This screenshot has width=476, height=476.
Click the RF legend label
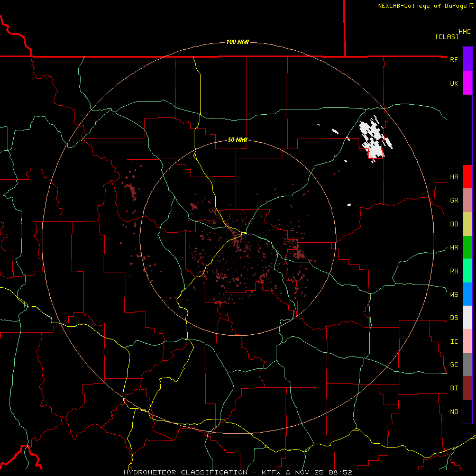(x=454, y=59)
